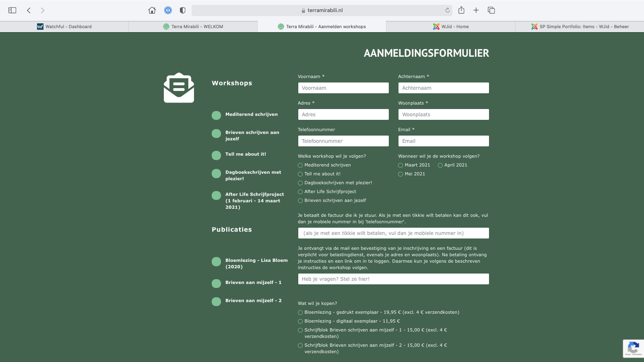644x362 pixels.
Task: Select the Mei 2021 radio button
Action: [x=400, y=174]
